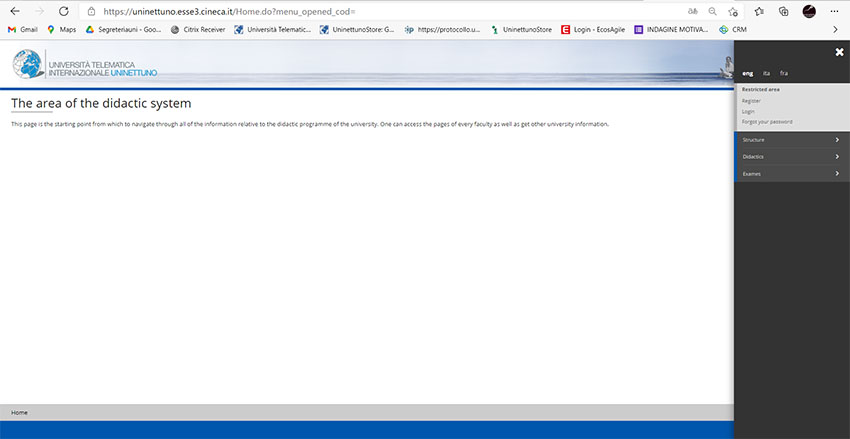Screen dimensions: 850x439
Task: Add this page to favorites with the star icon
Action: [x=734, y=11]
